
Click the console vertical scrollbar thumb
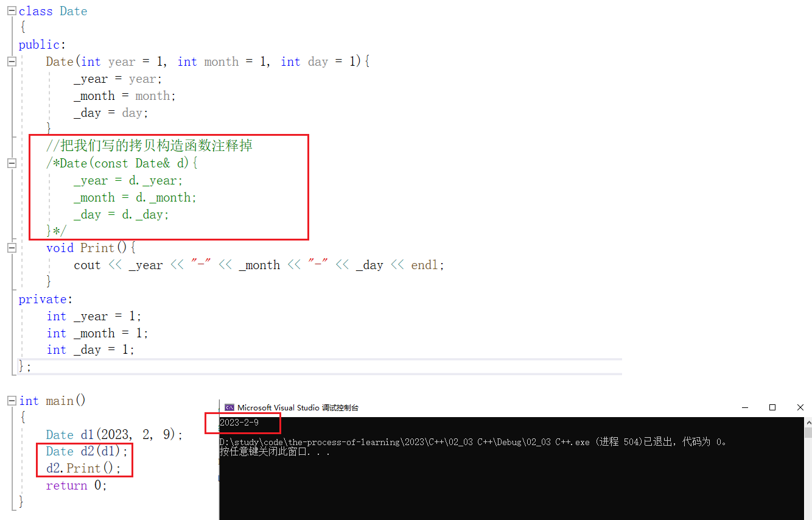(808, 432)
